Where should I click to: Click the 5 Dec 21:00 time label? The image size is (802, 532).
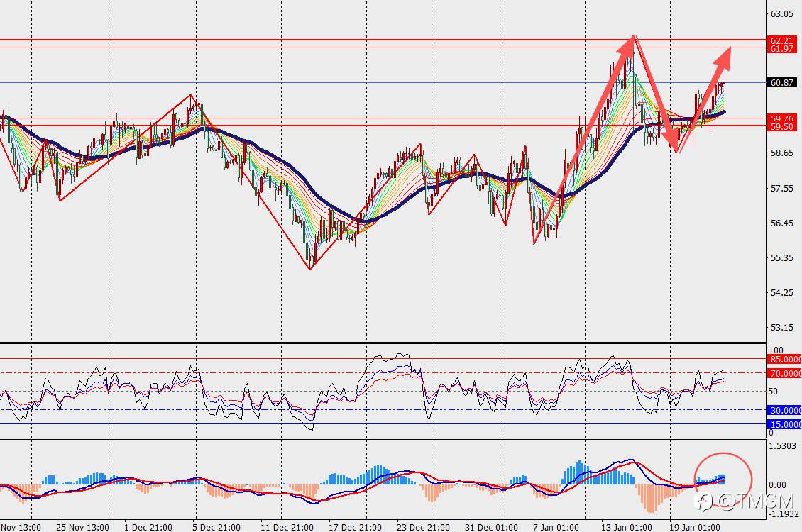(216, 527)
